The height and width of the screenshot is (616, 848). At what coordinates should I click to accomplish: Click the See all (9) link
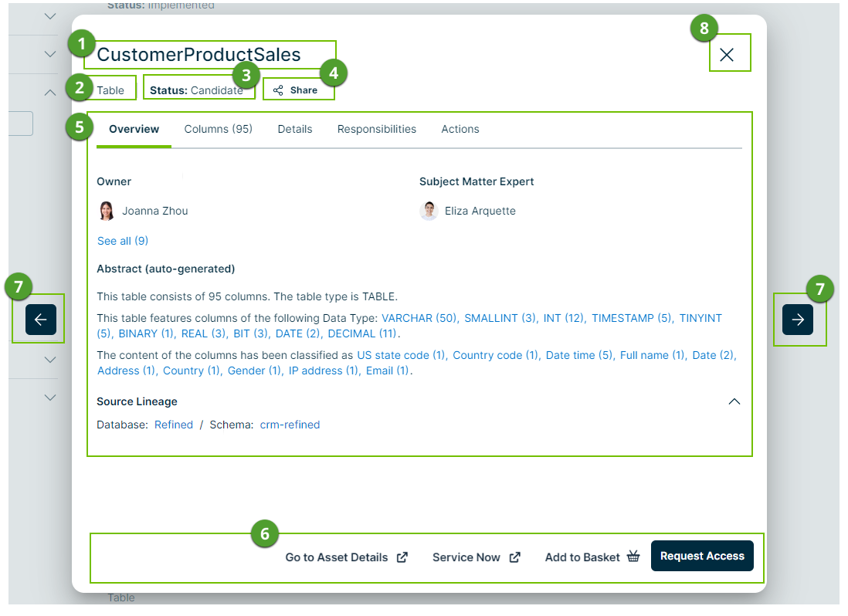click(123, 241)
